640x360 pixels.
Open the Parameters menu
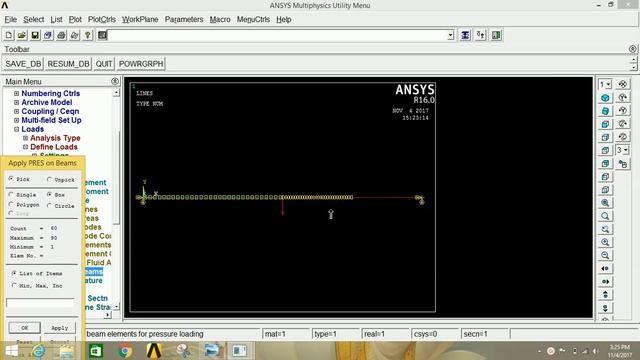pos(184,20)
